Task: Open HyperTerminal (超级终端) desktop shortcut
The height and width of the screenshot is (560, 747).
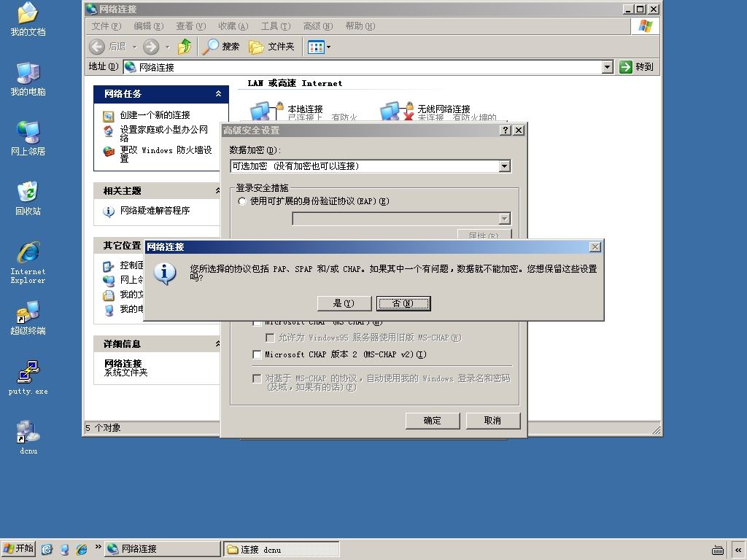Action: coord(28,318)
